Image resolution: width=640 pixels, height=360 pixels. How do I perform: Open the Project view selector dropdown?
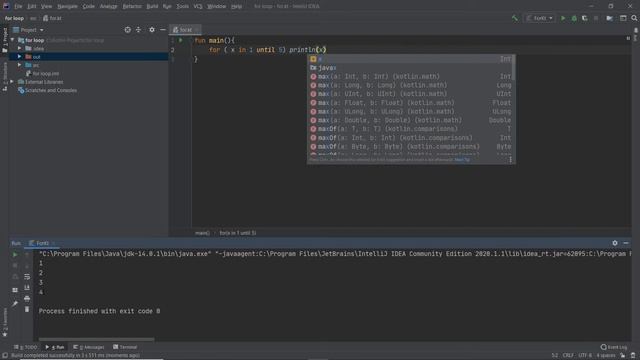pos(28,30)
